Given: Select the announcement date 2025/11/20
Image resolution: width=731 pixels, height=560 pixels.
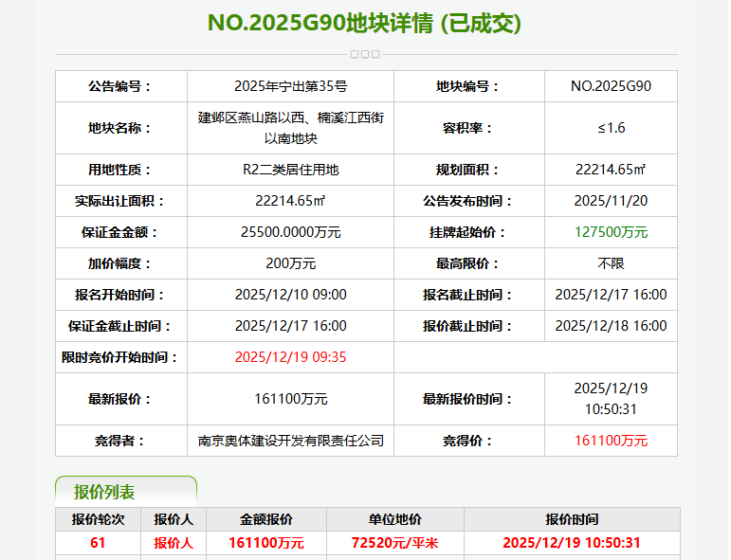Looking at the screenshot, I should click(611, 201).
